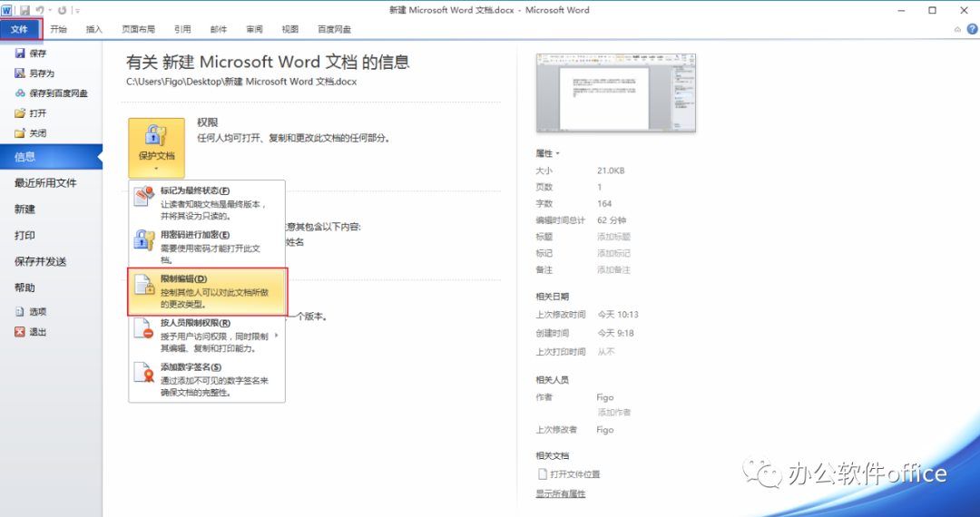Open the 文件 tab
The height and width of the screenshot is (517, 980).
pos(21,29)
